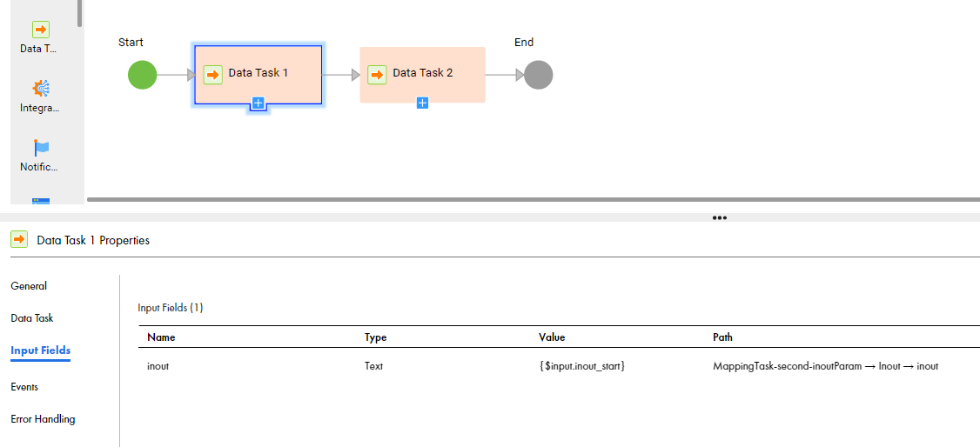
Task: Click the connector arrow between the two data tasks
Action: tap(341, 75)
